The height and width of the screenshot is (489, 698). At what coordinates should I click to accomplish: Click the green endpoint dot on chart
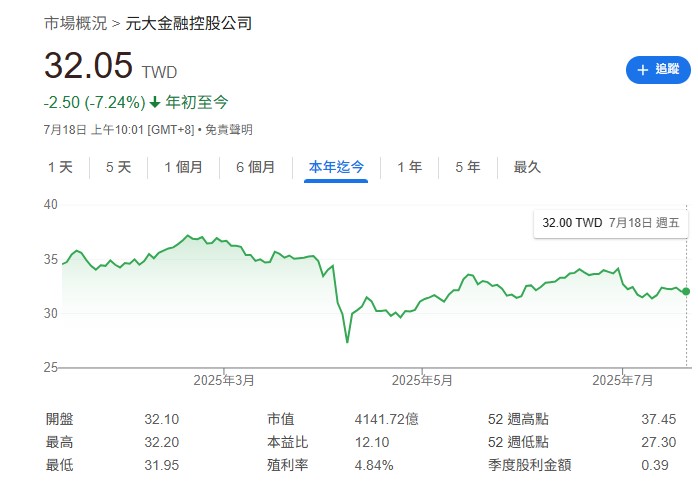pyautogui.click(x=686, y=291)
